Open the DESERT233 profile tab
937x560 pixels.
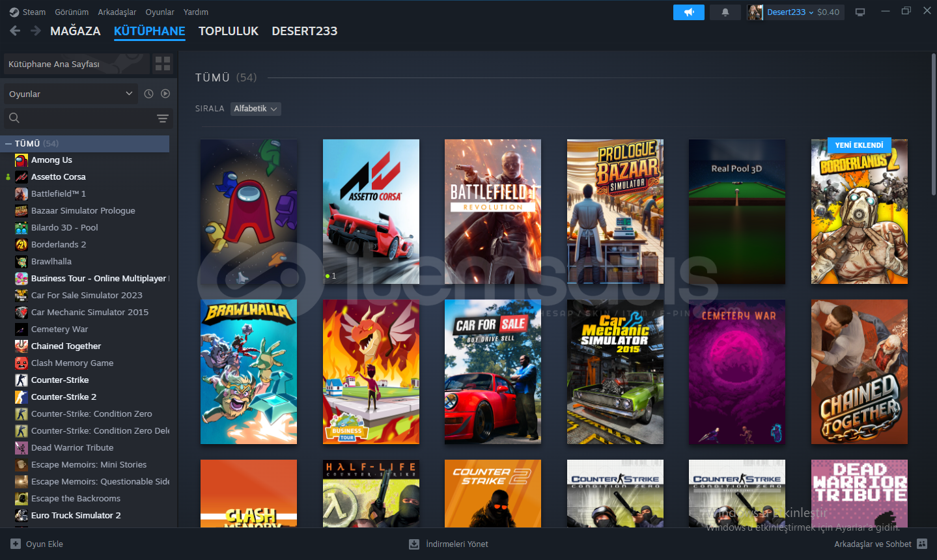(305, 31)
